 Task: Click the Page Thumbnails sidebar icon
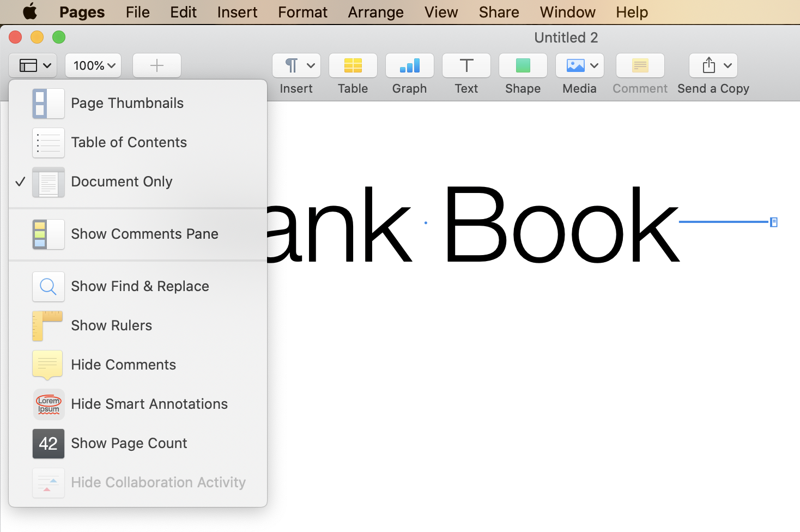pyautogui.click(x=48, y=104)
